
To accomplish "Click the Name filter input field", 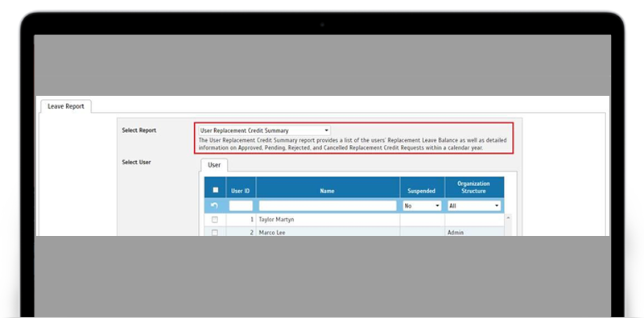I will (x=328, y=206).
